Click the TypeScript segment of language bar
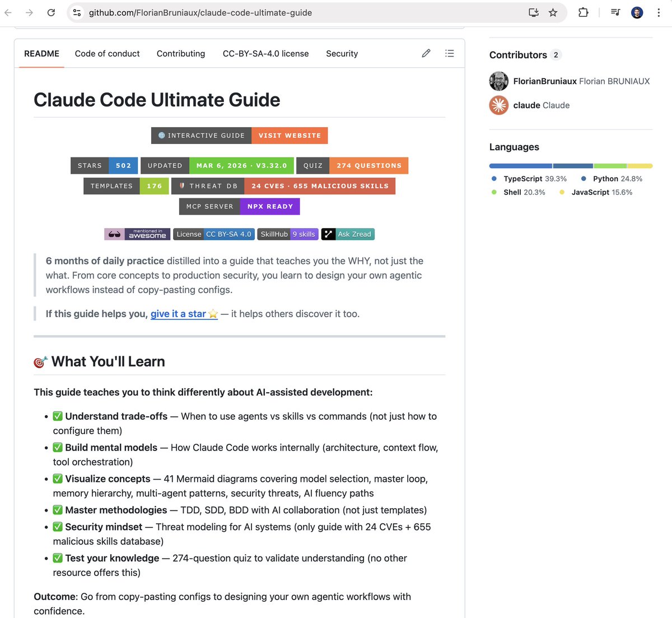Screen dimensions: 672x618 521,166
